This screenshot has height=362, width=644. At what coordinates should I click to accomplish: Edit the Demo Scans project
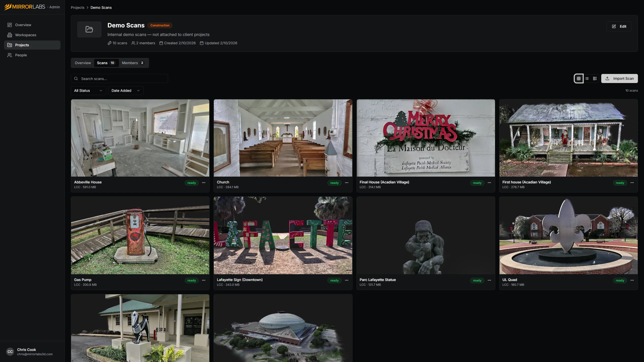(x=619, y=26)
